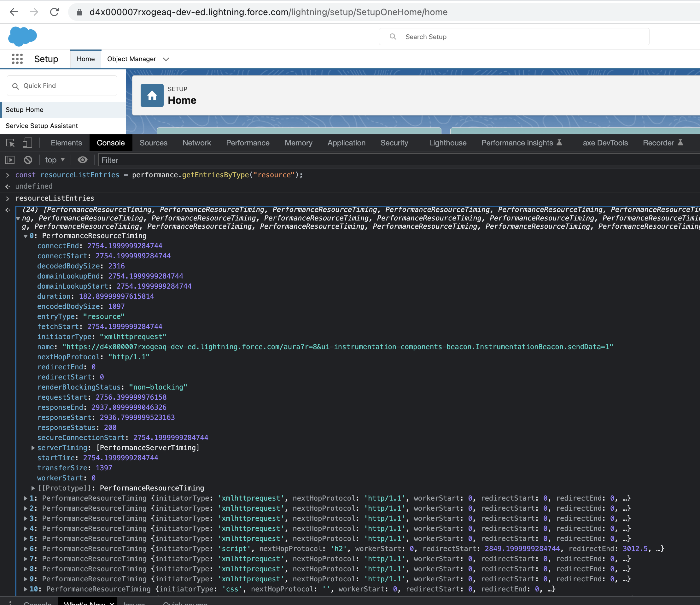Viewport: 700px width, 605px height.
Task: Expand entry 9 PerformanceResourceTiming
Action: (25, 579)
